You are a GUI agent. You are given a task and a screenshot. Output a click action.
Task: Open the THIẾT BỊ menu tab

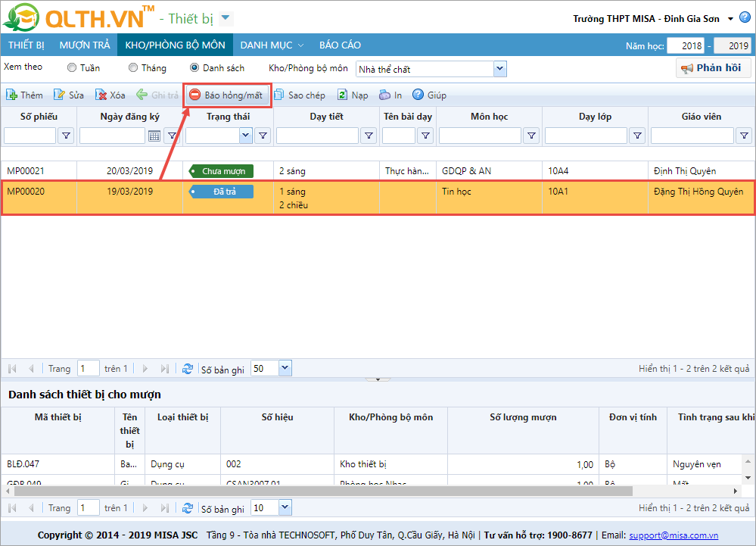pos(26,45)
